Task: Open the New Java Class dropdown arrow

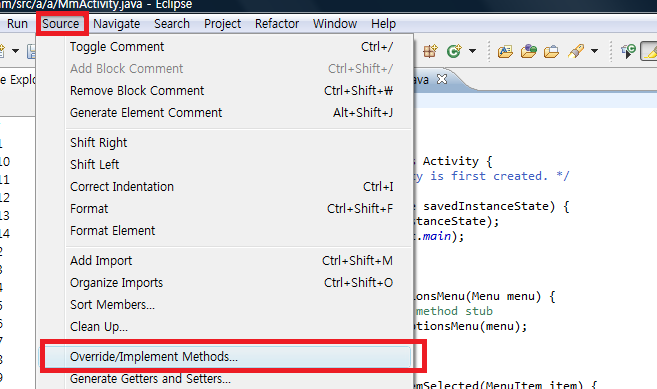Action: coord(473,51)
